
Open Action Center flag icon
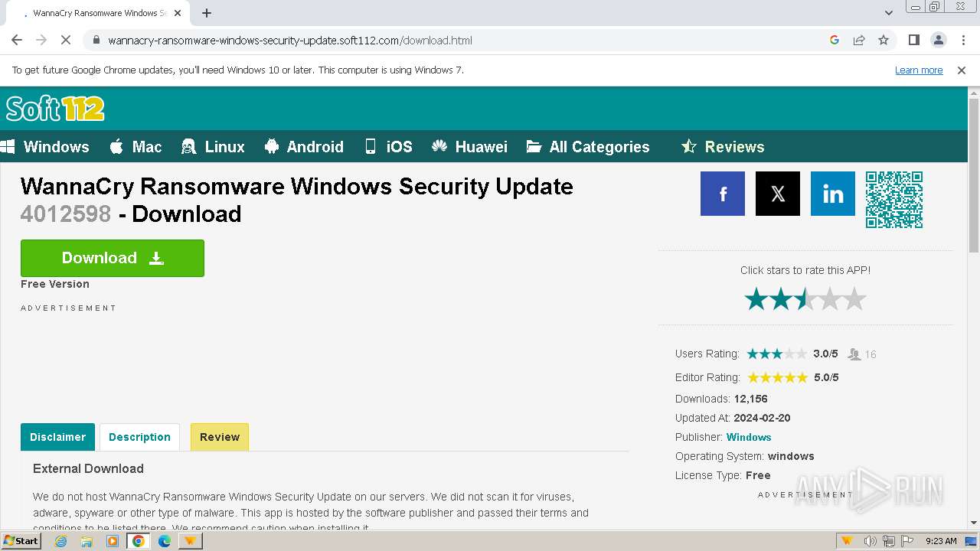907,541
